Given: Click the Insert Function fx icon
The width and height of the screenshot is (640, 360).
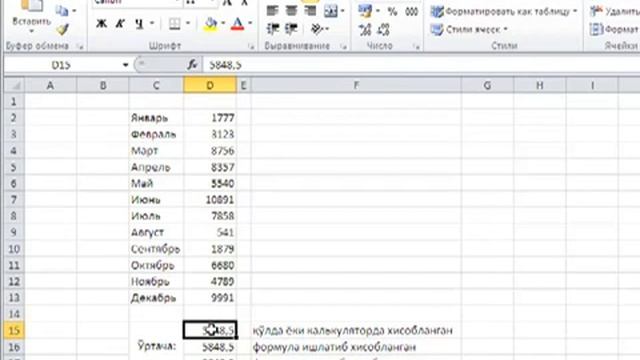Looking at the screenshot, I should point(192,64).
